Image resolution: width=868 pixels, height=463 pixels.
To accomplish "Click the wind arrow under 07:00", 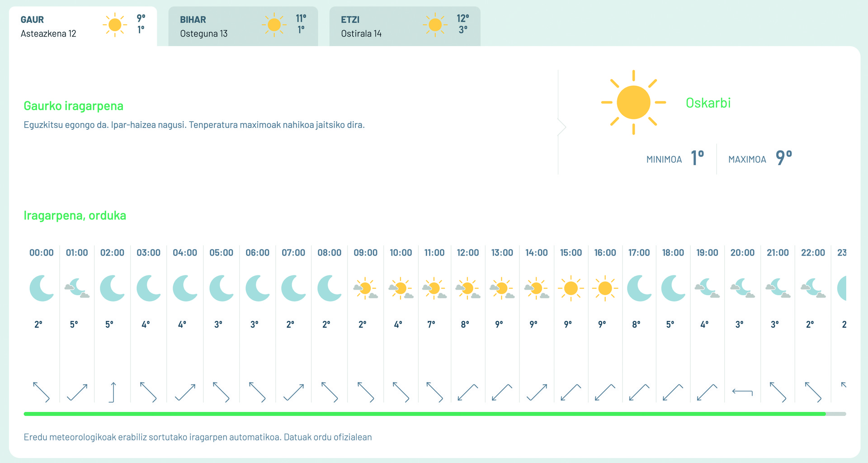I will pos(293,392).
